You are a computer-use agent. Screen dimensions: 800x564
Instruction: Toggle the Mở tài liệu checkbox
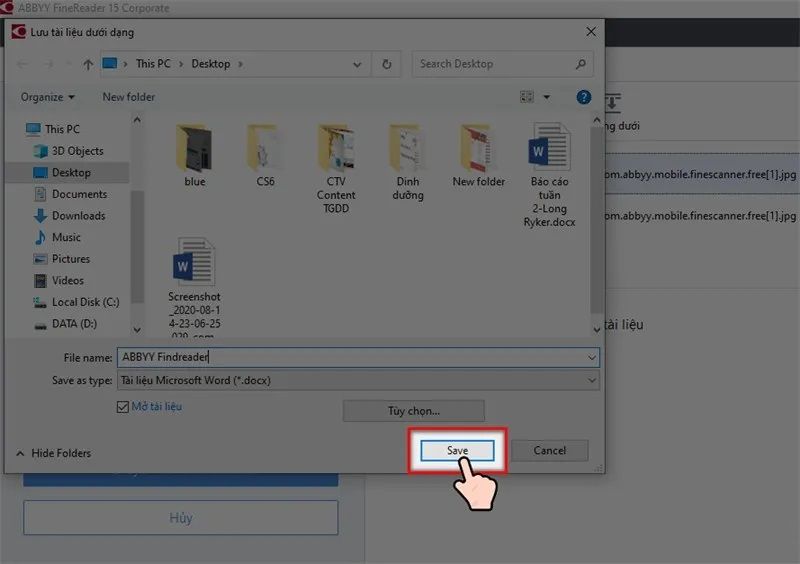(122, 407)
